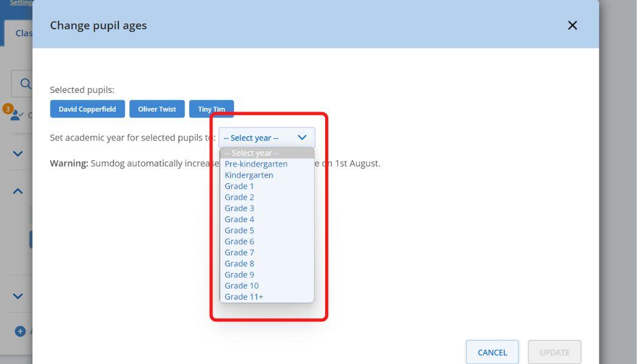The width and height of the screenshot is (637, 364).
Task: Choose Kindergarten from the year list
Action: coord(249,175)
